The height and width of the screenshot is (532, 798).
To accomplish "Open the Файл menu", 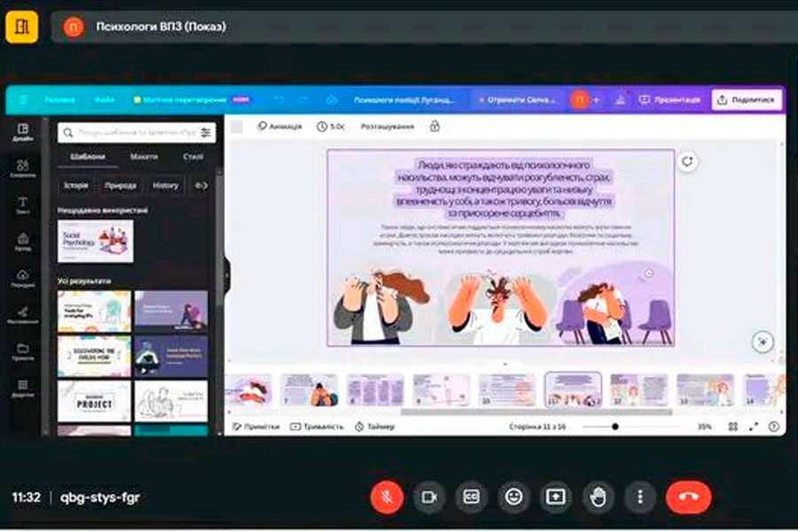I will tap(104, 100).
